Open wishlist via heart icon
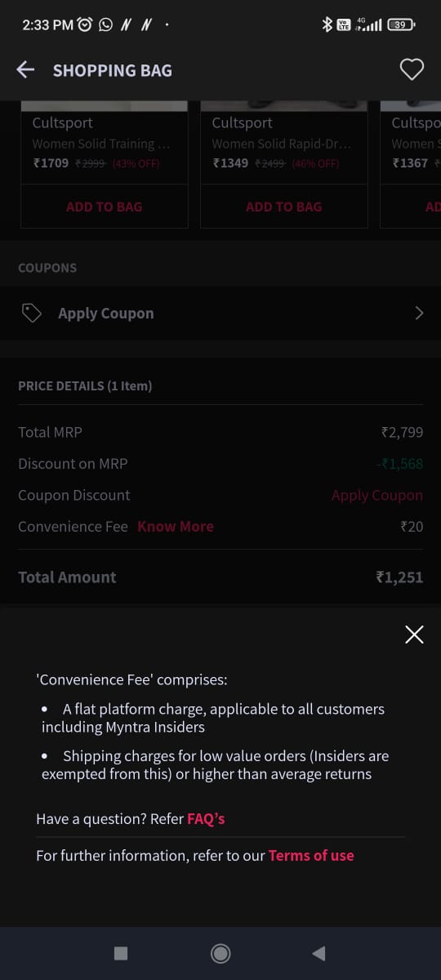 (x=412, y=70)
